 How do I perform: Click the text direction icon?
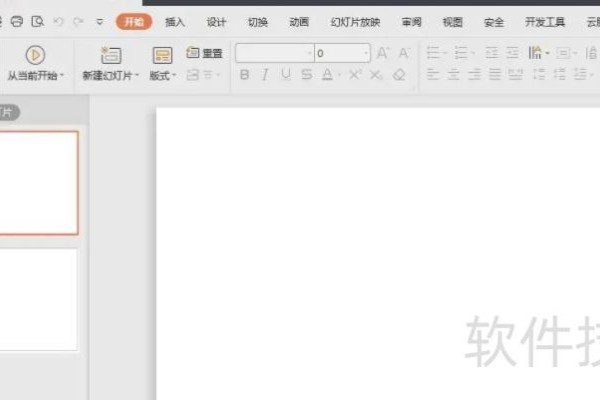pyautogui.click(x=535, y=53)
